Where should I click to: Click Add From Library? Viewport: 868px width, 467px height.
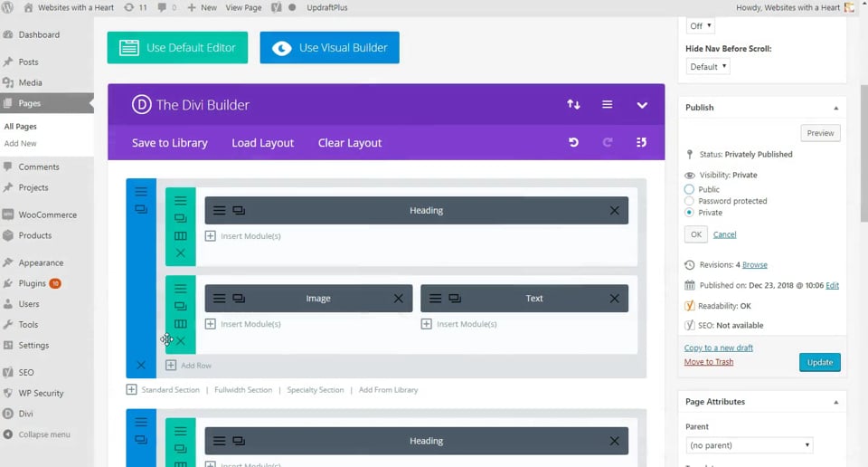(x=388, y=390)
